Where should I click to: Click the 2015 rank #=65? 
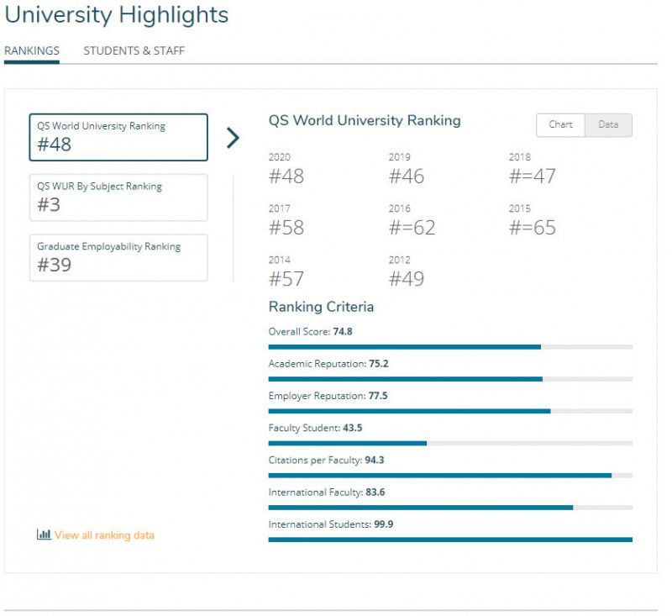(x=533, y=228)
